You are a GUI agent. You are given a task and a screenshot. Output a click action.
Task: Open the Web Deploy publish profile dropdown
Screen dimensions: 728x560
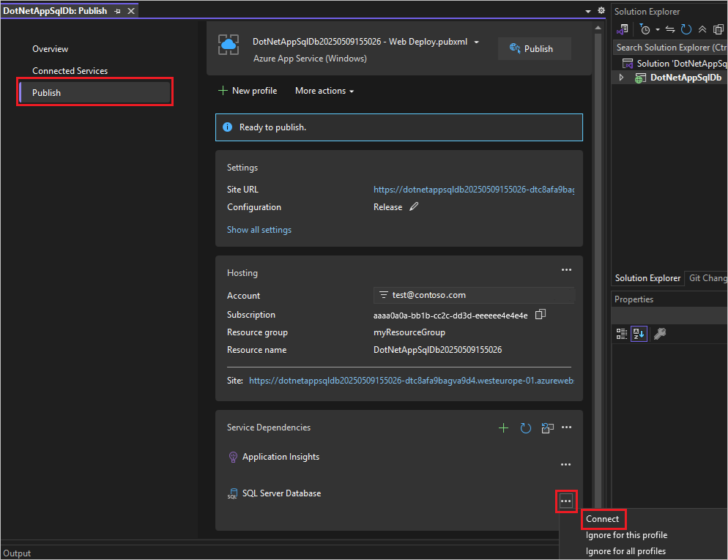(x=476, y=42)
